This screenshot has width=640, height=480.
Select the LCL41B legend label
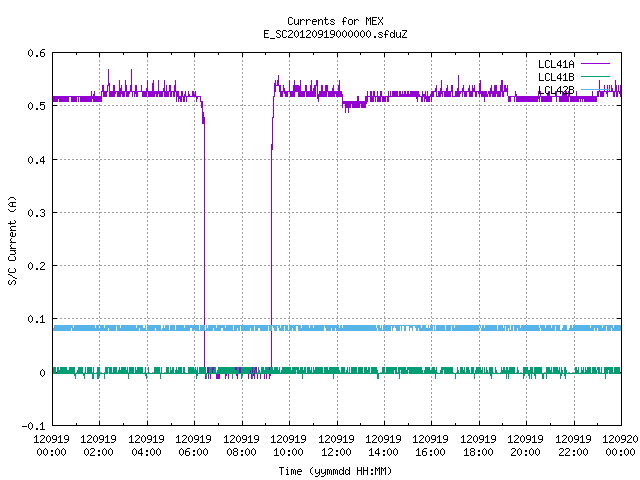point(556,77)
